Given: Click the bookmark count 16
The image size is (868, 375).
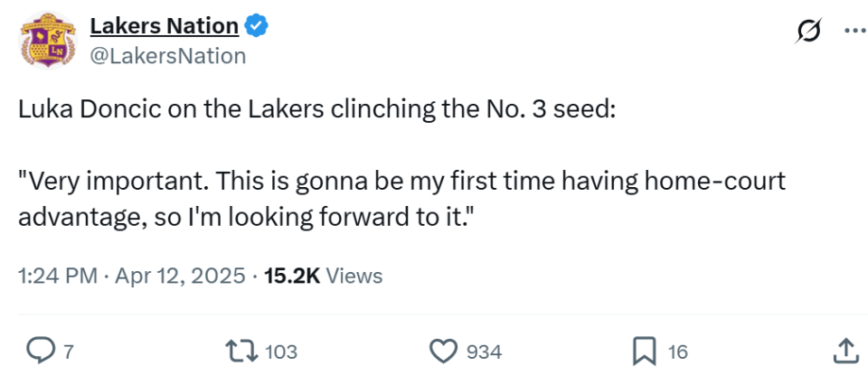Looking at the screenshot, I should (677, 352).
